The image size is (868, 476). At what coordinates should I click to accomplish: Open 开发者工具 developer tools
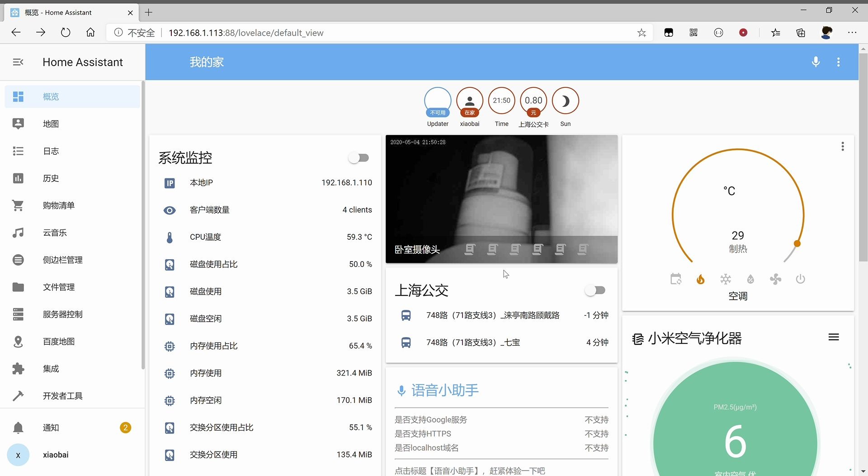click(72, 395)
